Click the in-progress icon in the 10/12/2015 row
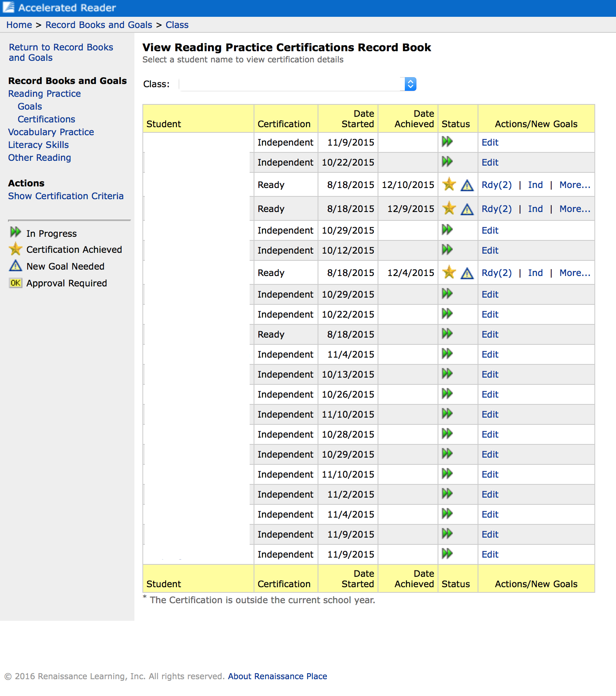Viewport: 616px width, 696px height. click(447, 250)
